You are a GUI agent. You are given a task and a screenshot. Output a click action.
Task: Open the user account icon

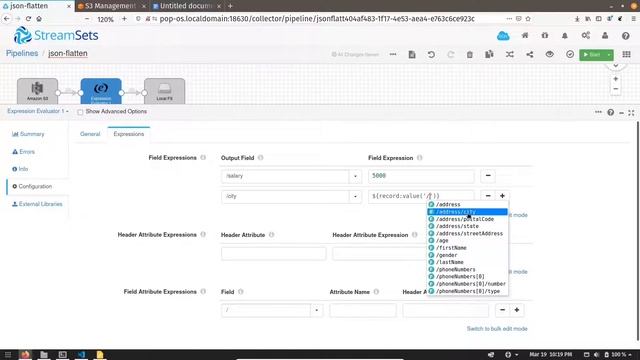(x=605, y=36)
